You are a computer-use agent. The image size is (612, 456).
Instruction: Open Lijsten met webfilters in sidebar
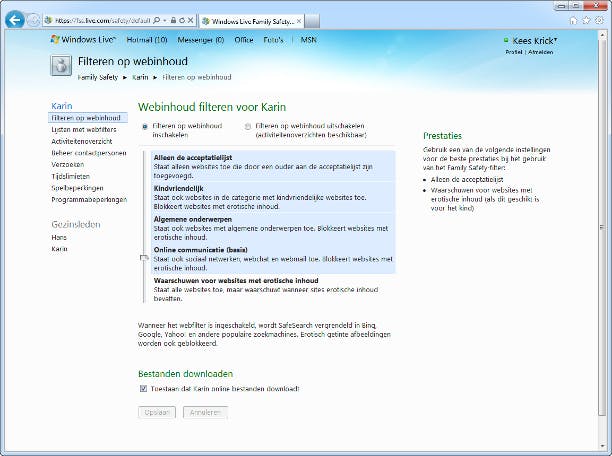click(84, 129)
